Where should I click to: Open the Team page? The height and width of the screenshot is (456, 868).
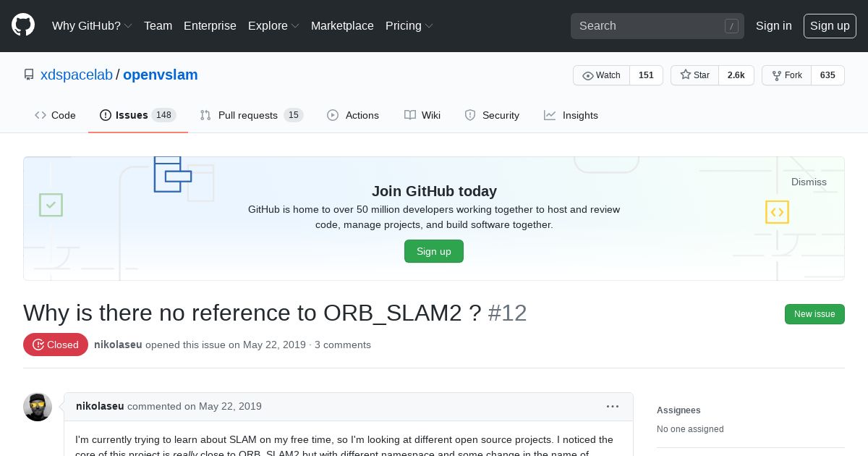click(x=158, y=25)
